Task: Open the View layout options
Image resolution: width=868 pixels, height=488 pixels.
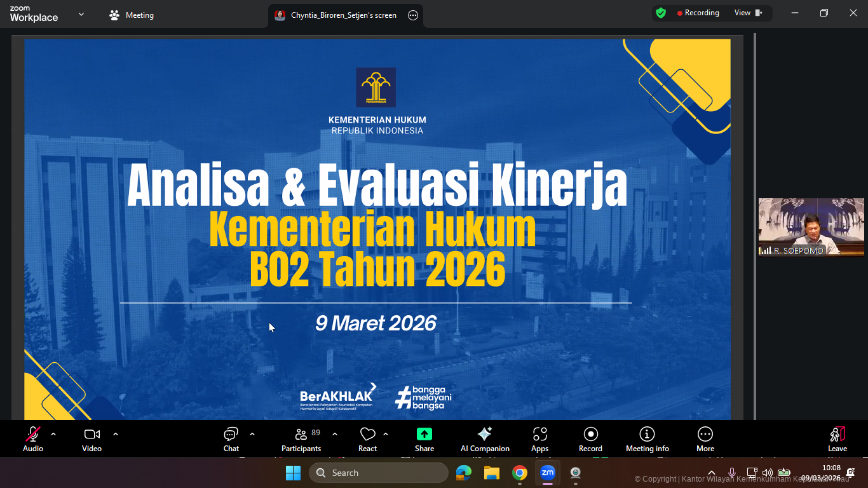Action: (742, 12)
